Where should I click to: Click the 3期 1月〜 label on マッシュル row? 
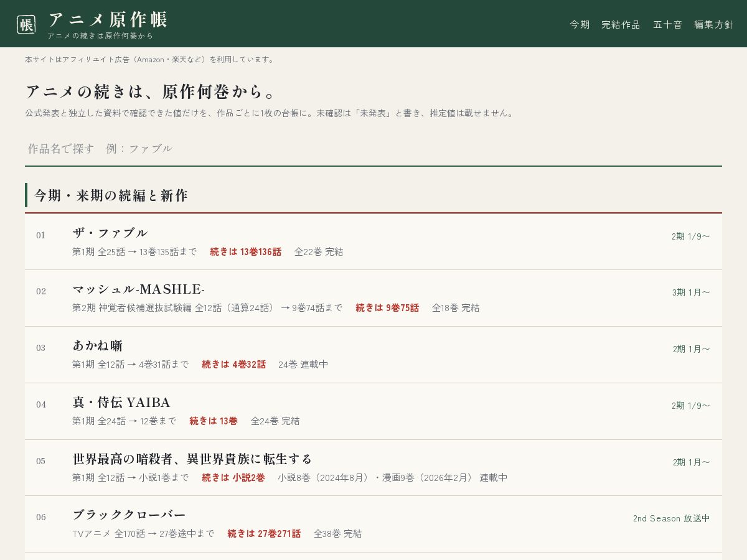pos(691,292)
